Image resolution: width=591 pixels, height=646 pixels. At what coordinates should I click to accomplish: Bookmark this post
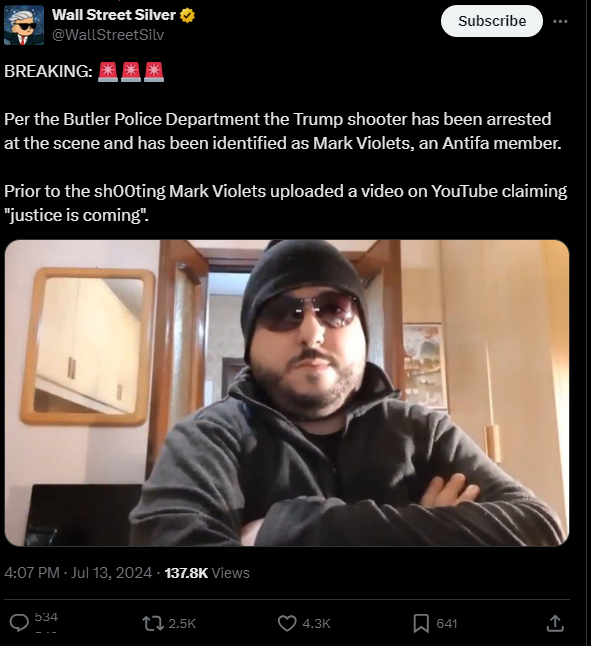point(421,623)
